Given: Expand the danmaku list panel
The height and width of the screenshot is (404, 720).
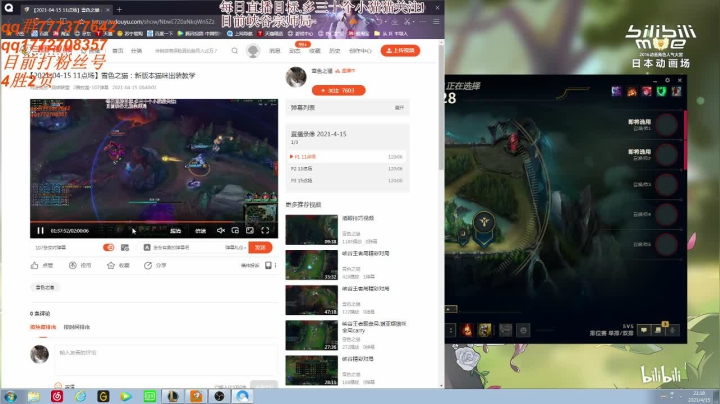Looking at the screenshot, I should [399, 107].
